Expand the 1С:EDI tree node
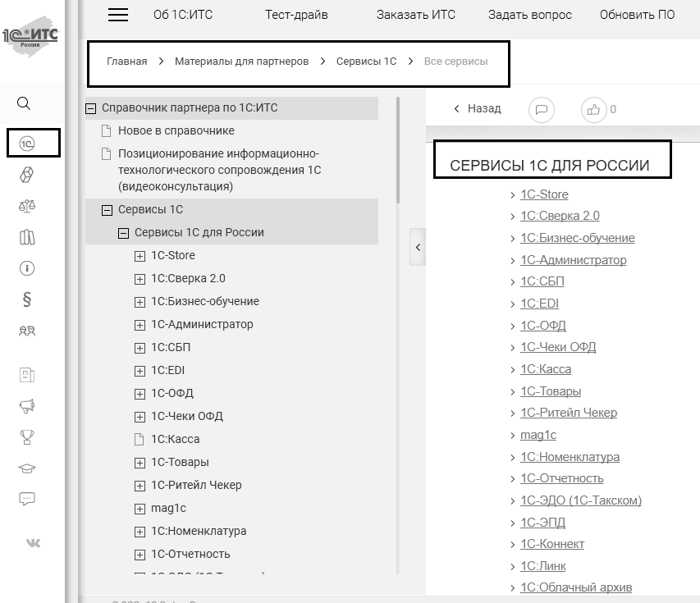 pyautogui.click(x=140, y=371)
